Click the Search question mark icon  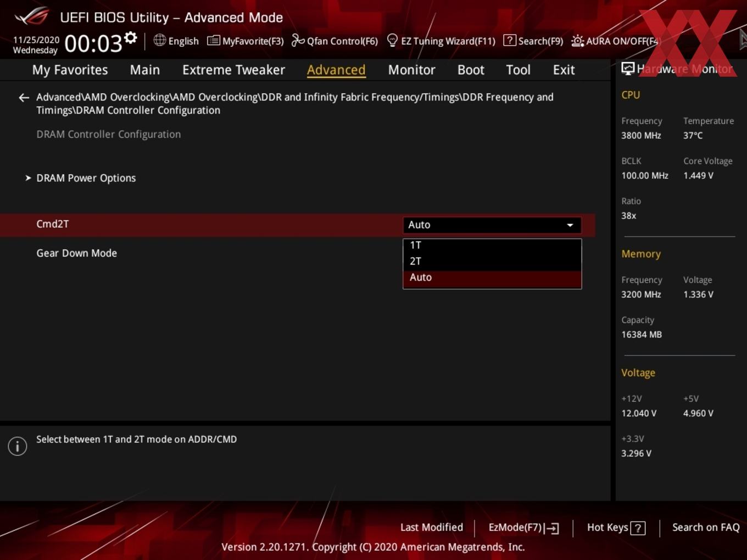pos(510,40)
